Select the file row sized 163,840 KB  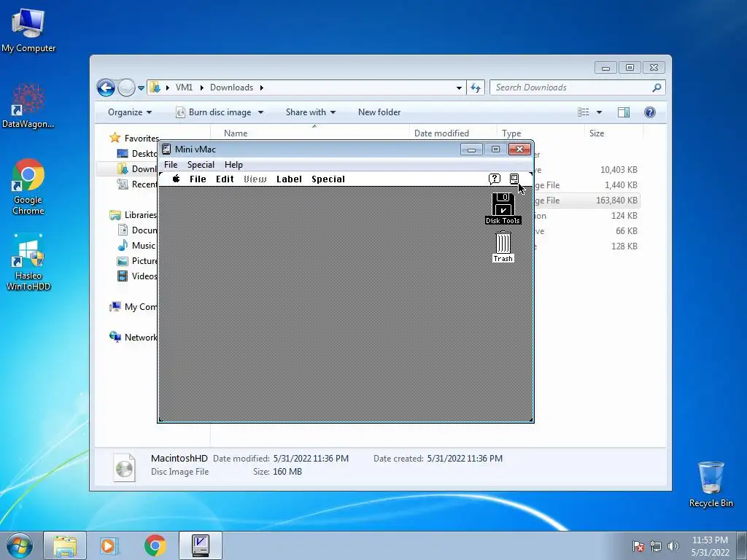587,201
